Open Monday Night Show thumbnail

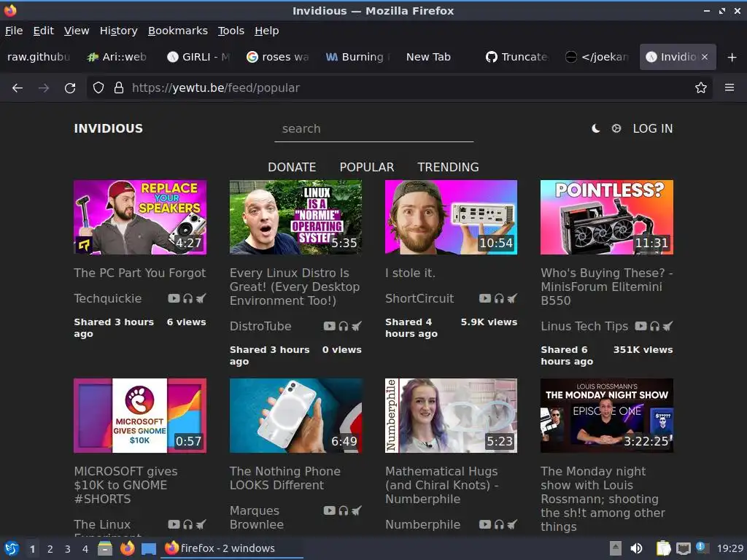(607, 416)
